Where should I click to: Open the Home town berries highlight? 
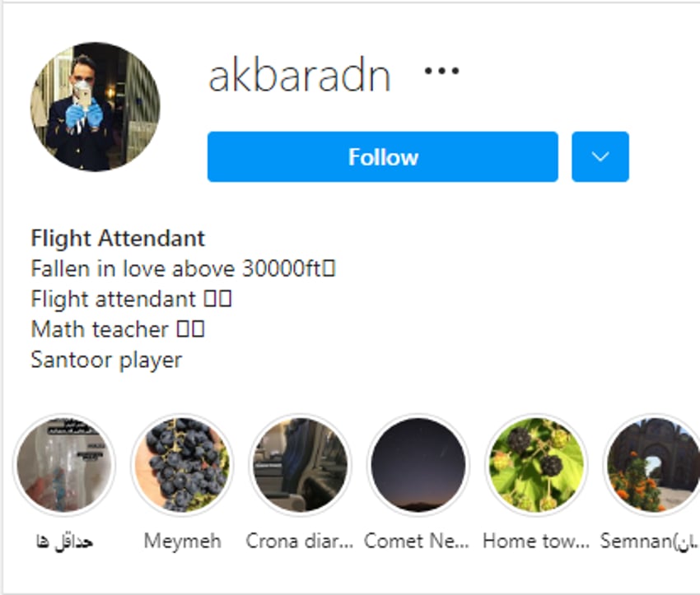coord(536,465)
